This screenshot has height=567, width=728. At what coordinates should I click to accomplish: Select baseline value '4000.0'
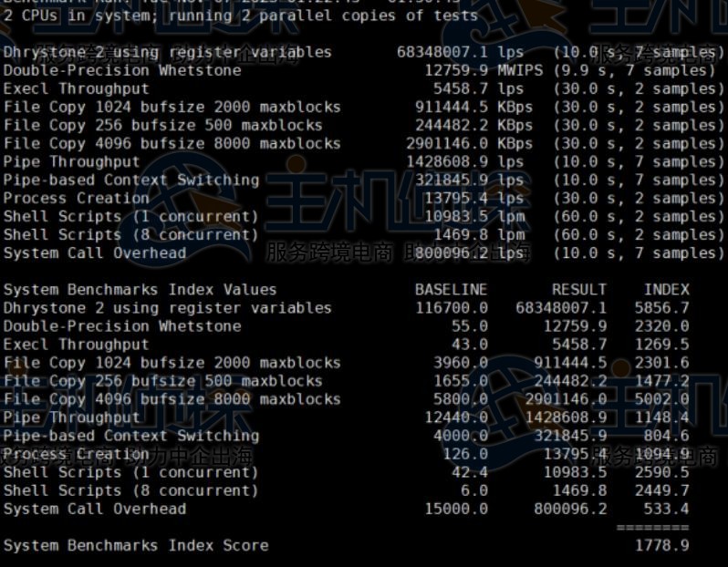461,436
